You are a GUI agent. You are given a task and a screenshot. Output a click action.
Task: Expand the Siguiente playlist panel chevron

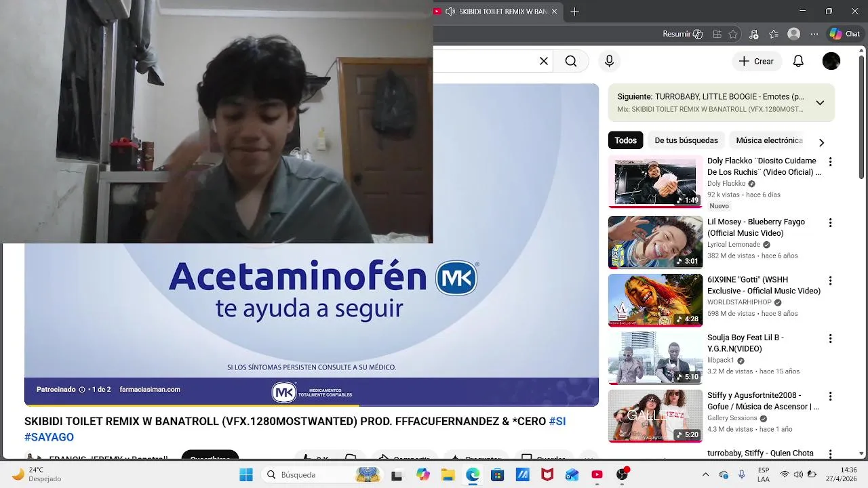[820, 103]
